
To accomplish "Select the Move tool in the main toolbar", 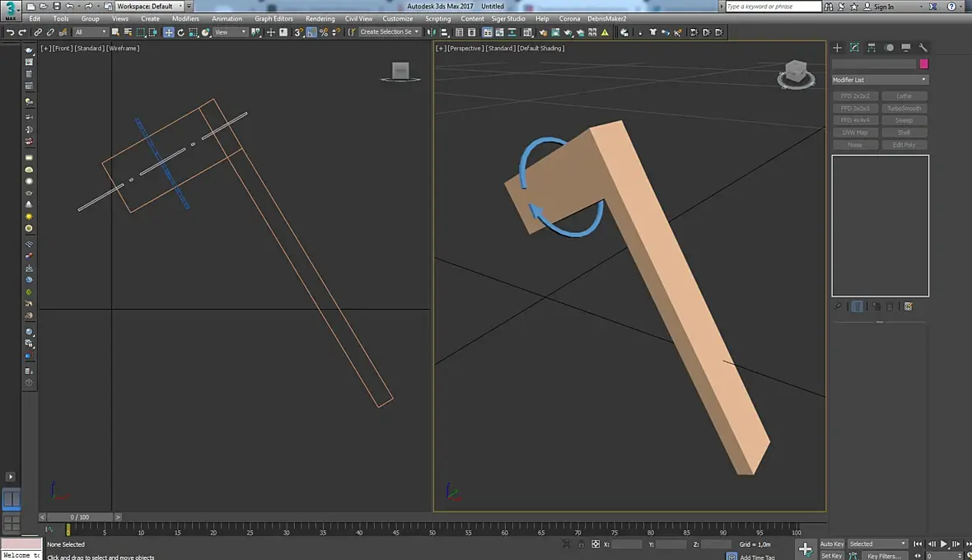I will (x=168, y=32).
